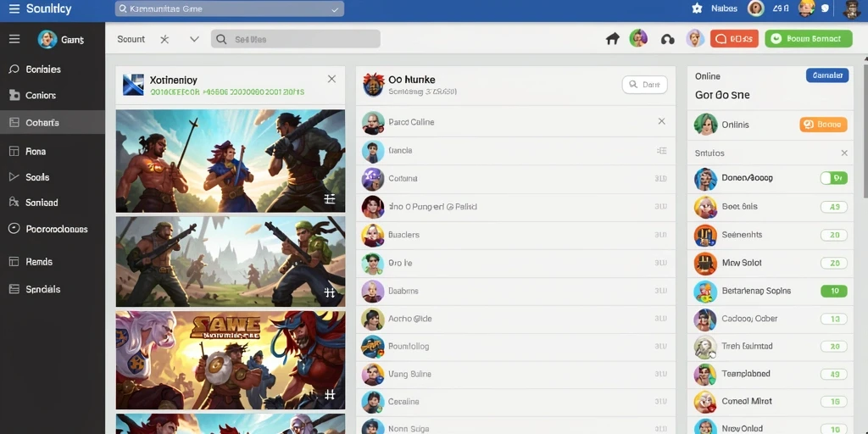Click the search field in the toolbar
This screenshot has height=434, width=868.
coord(296,39)
